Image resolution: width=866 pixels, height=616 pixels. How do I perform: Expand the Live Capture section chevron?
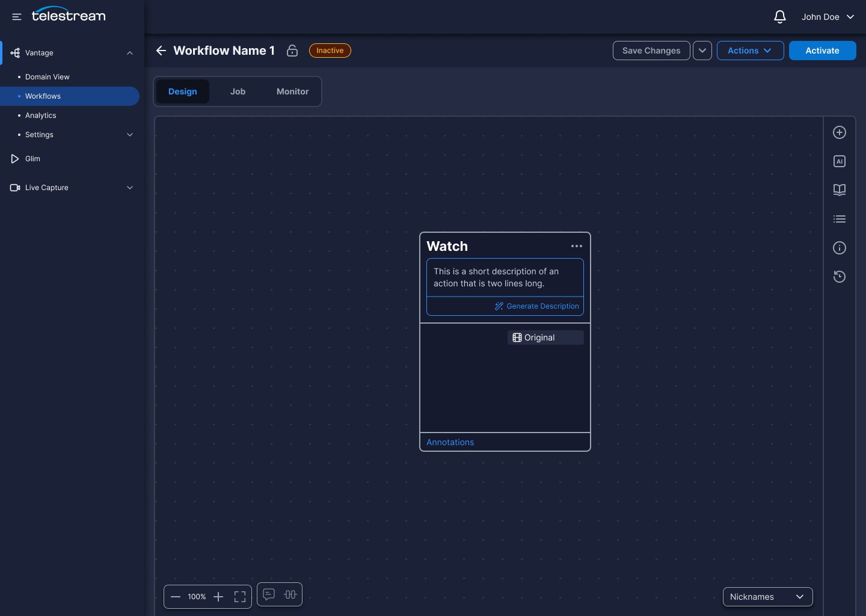(x=130, y=188)
